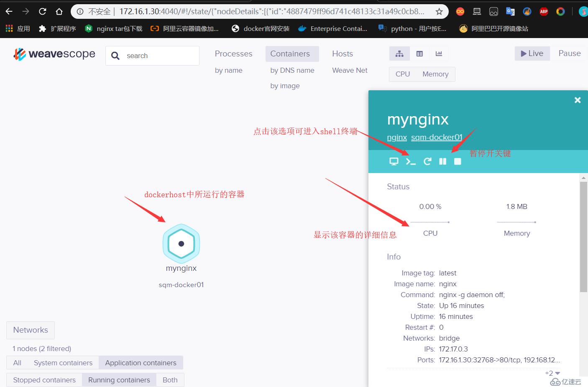Enable the CPU metric overlay
The height and width of the screenshot is (387, 588).
coord(403,74)
